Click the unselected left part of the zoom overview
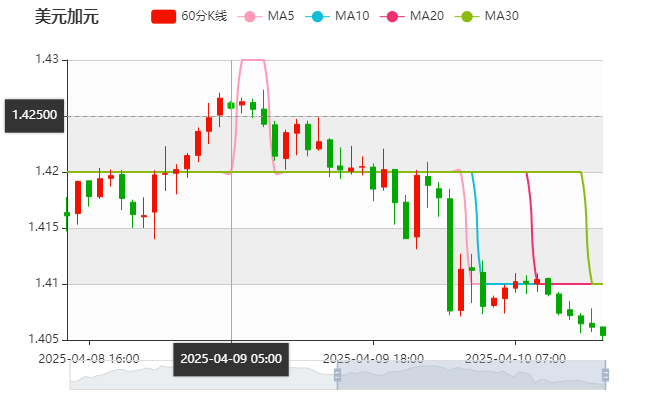Image resolution: width=670 pixels, height=400 pixels. [x=203, y=375]
